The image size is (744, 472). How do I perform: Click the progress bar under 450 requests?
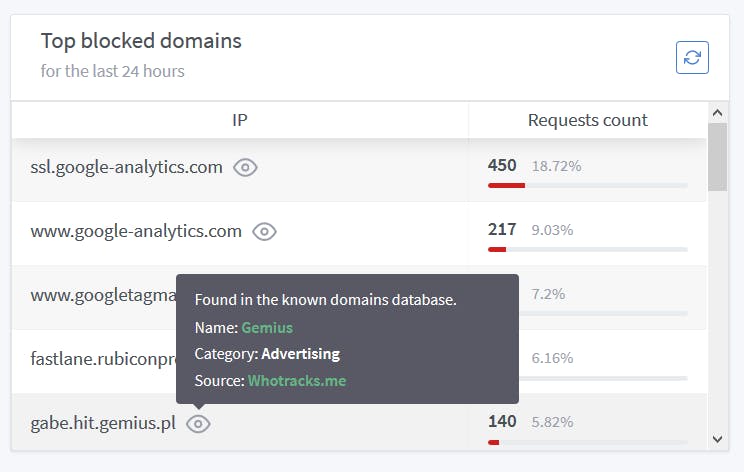click(x=587, y=185)
